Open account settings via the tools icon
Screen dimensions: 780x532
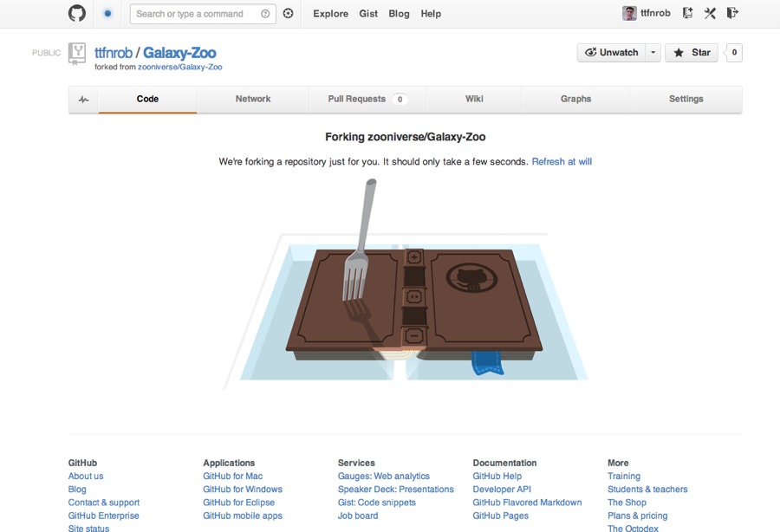point(710,13)
